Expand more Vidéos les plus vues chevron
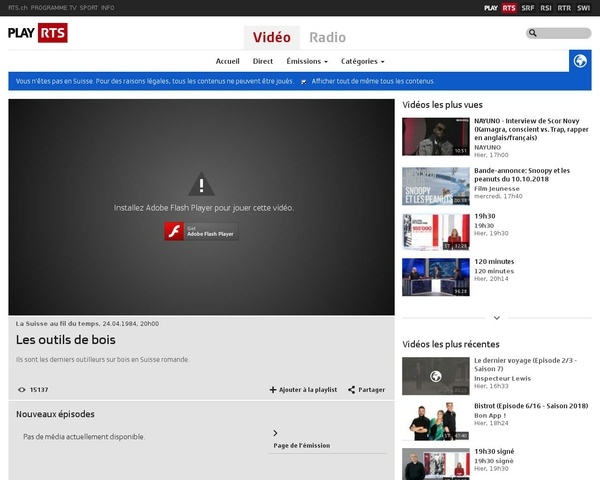600x480 pixels. (x=497, y=318)
